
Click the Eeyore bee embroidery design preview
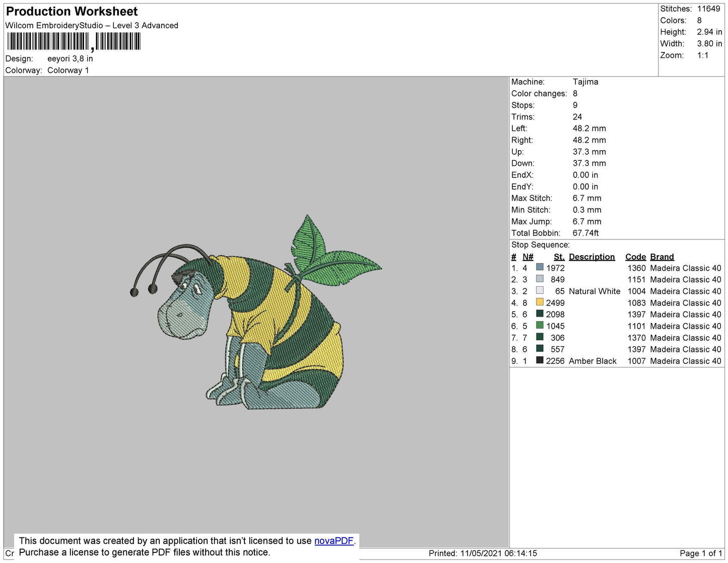256,312
